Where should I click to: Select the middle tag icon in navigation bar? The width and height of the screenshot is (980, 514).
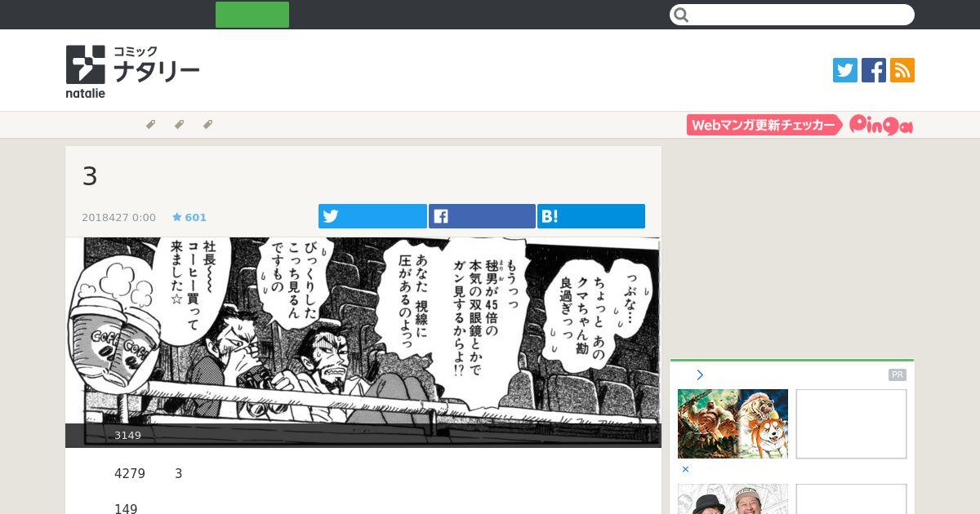[179, 125]
